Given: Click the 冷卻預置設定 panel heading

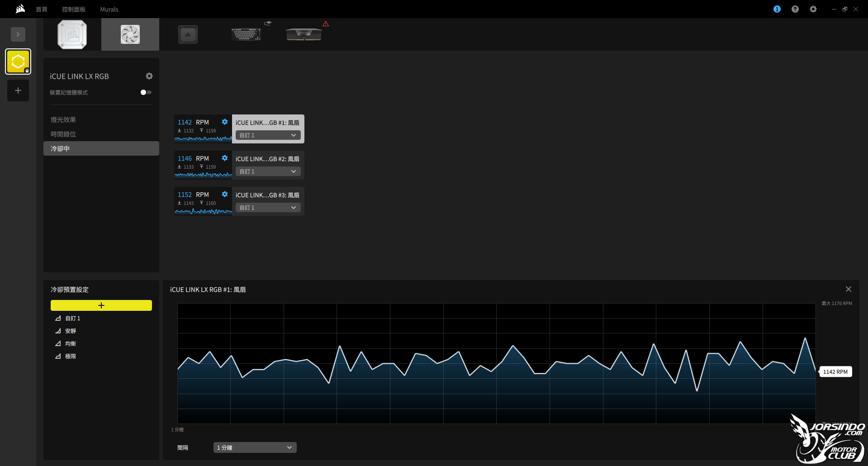Looking at the screenshot, I should click(x=70, y=290).
